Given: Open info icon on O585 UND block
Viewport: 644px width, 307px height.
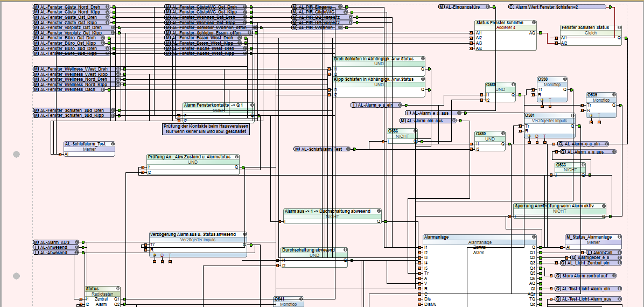Looking at the screenshot, I should (x=512, y=84).
